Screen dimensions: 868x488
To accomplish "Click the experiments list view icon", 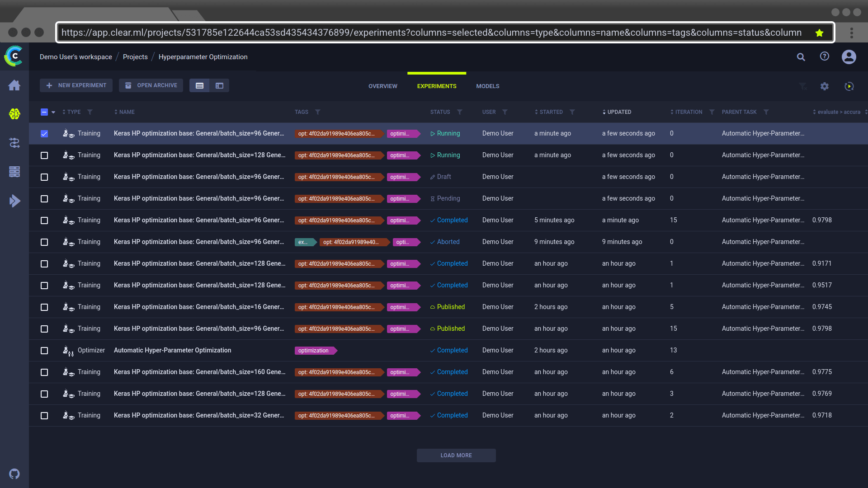I will coord(200,85).
